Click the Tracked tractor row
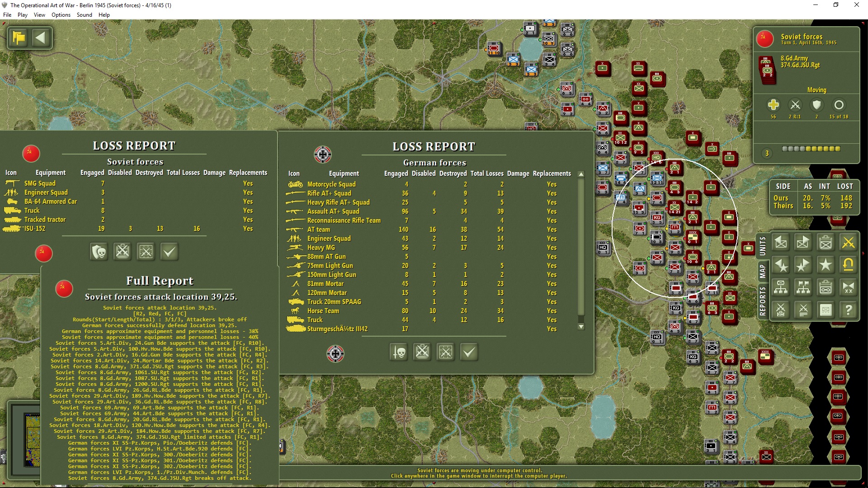Image resolution: width=868 pixels, height=488 pixels. click(x=136, y=220)
